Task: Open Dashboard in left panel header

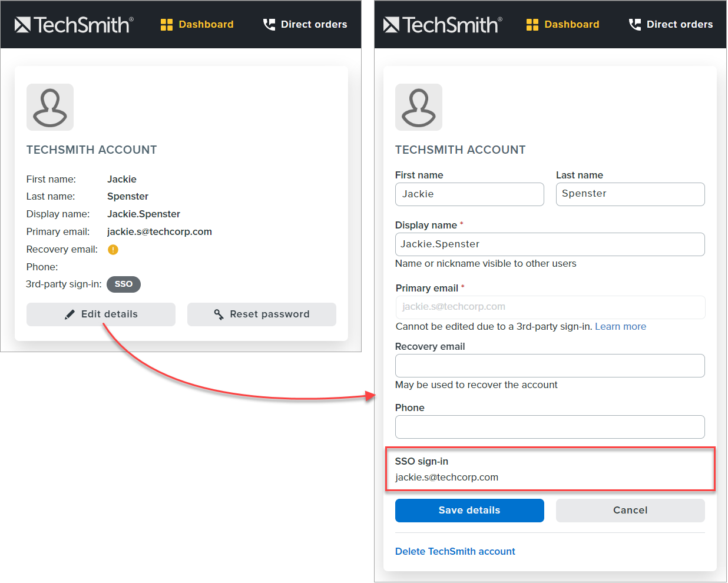Action: pyautogui.click(x=197, y=24)
